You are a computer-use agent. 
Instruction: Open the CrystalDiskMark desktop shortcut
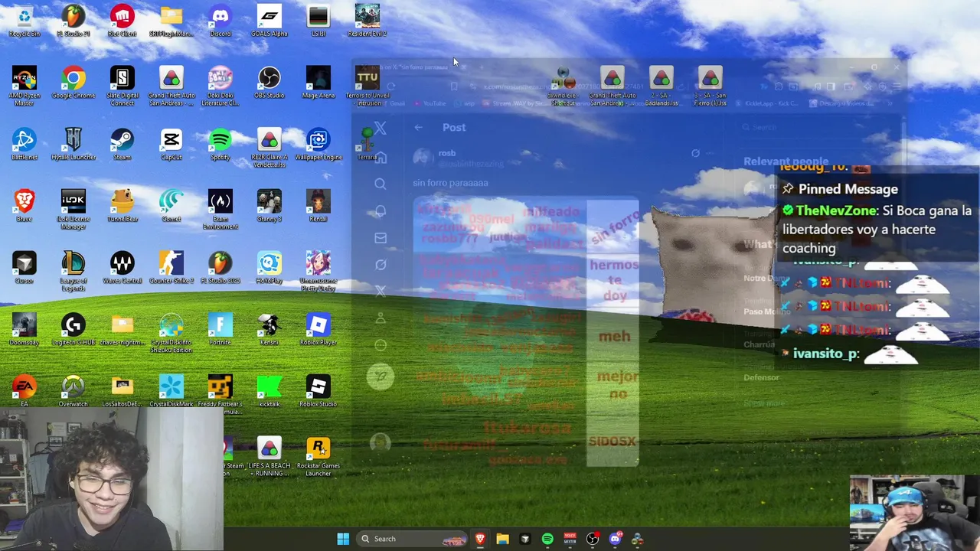[x=171, y=392]
